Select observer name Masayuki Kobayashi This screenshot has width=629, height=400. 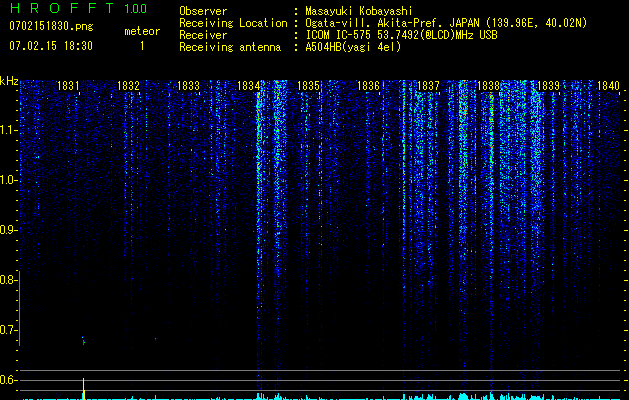point(358,11)
